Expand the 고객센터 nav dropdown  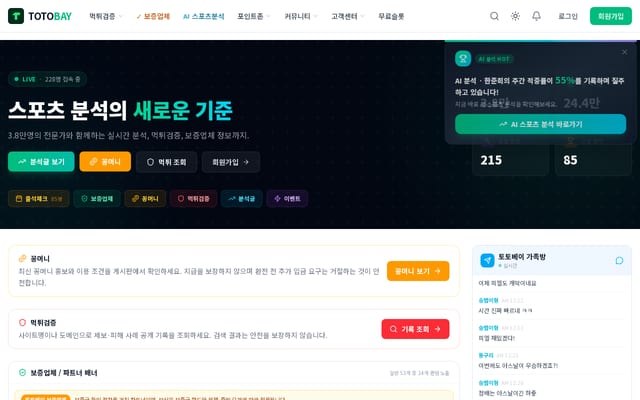point(348,16)
